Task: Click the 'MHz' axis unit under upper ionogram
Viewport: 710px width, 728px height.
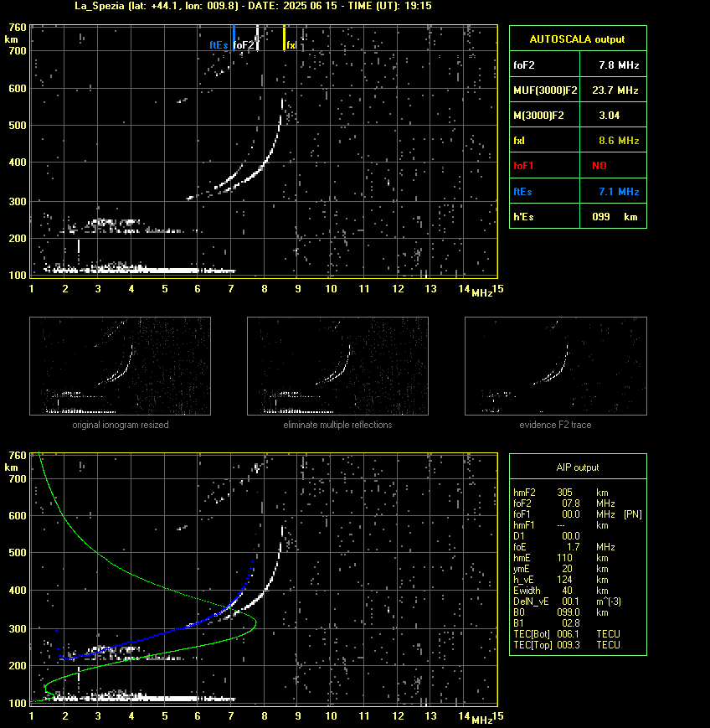Action: point(482,293)
